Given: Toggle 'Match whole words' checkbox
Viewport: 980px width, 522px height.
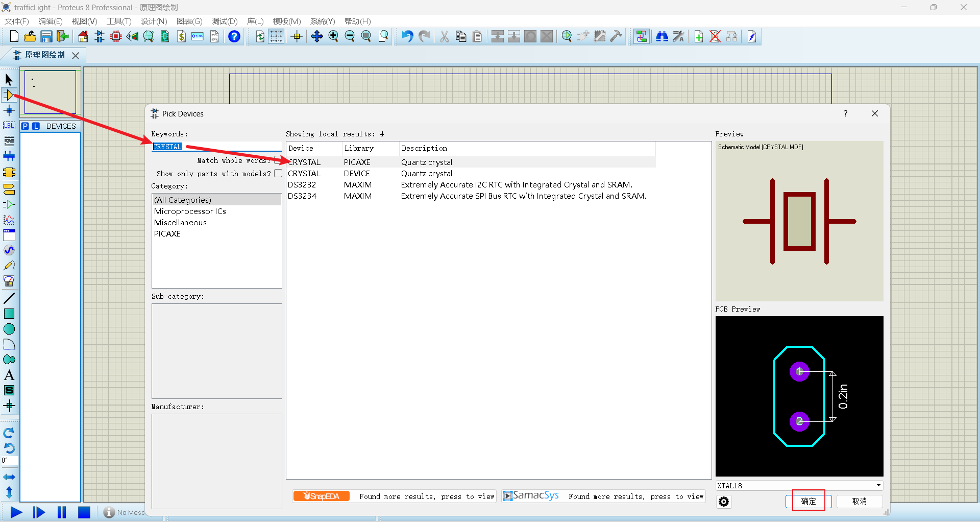Looking at the screenshot, I should coord(278,160).
